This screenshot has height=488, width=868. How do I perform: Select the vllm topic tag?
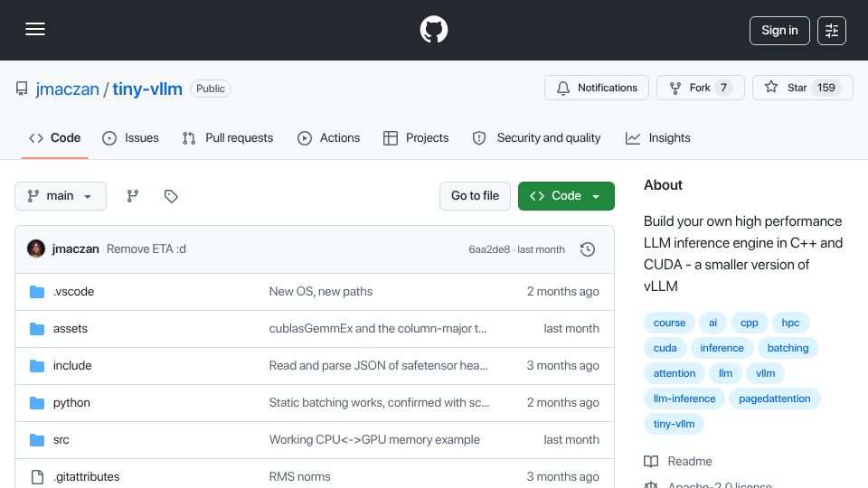click(x=765, y=373)
